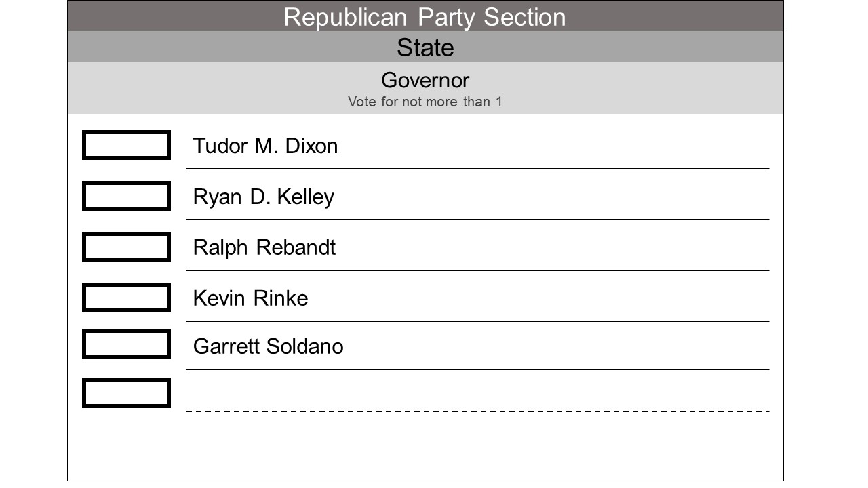Click the blank area below the write-in line
Image resolution: width=868 pixels, height=488 pixels.
click(425, 446)
